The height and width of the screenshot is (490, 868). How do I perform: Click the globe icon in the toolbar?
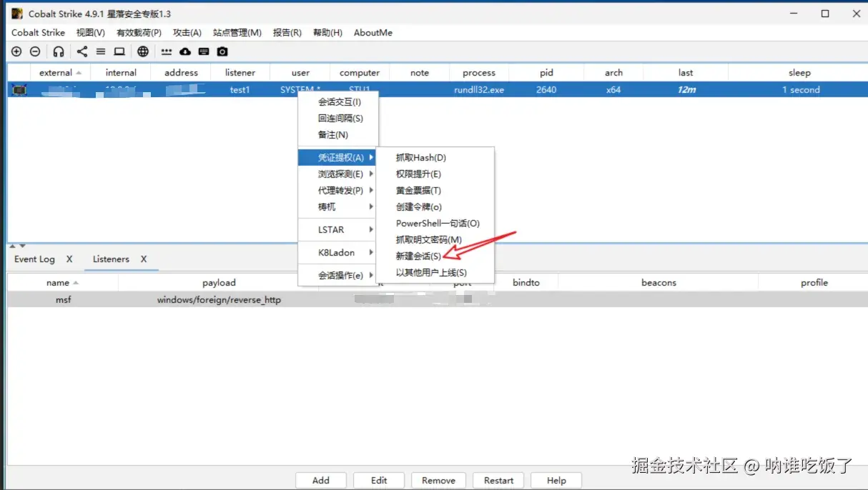pos(143,51)
